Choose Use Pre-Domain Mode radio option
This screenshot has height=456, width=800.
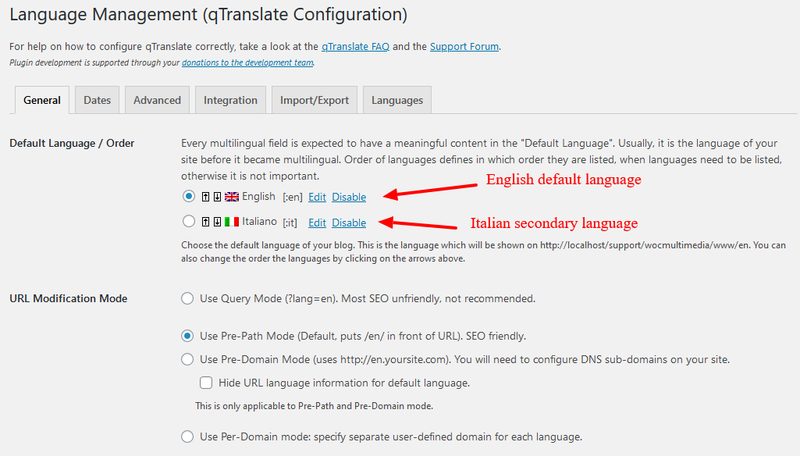coord(187,360)
